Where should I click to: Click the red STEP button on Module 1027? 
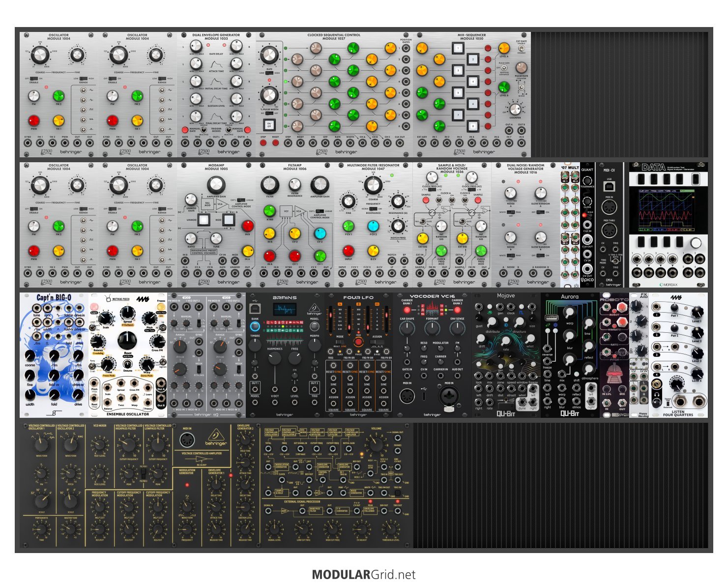(263, 143)
